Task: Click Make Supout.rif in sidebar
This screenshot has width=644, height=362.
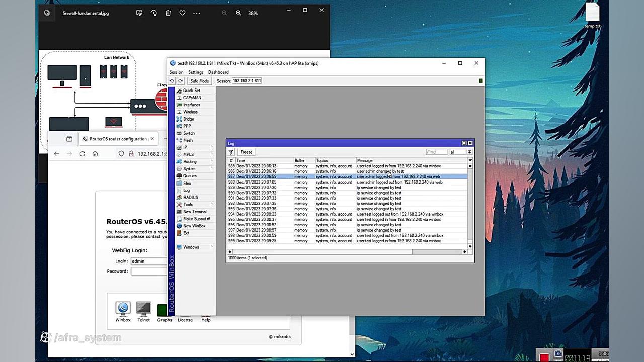Action: click(x=196, y=219)
